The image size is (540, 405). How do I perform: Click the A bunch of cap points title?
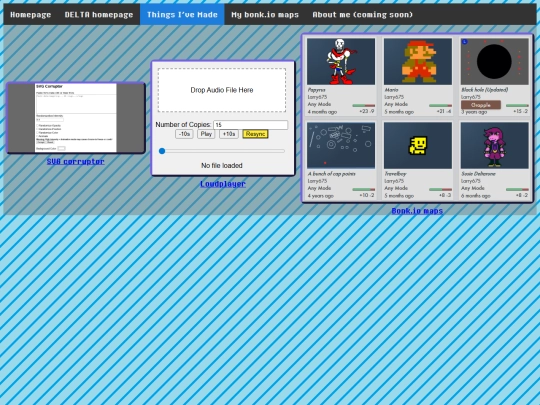coord(332,174)
